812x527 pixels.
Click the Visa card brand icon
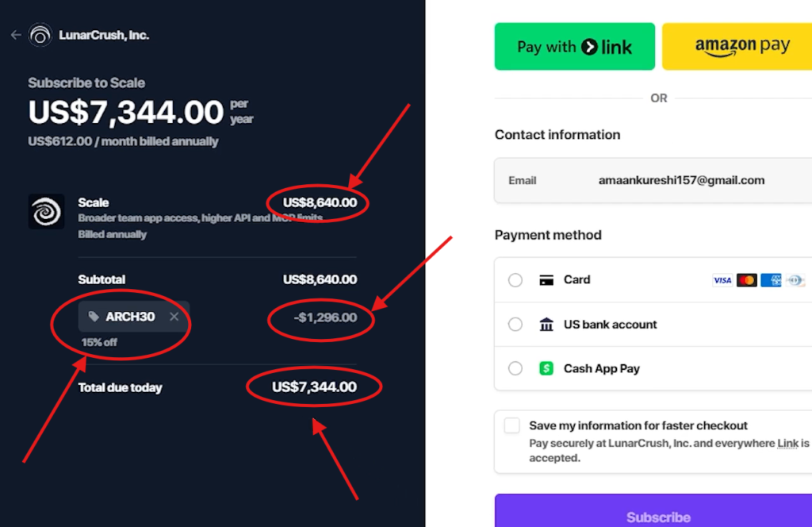click(x=722, y=279)
